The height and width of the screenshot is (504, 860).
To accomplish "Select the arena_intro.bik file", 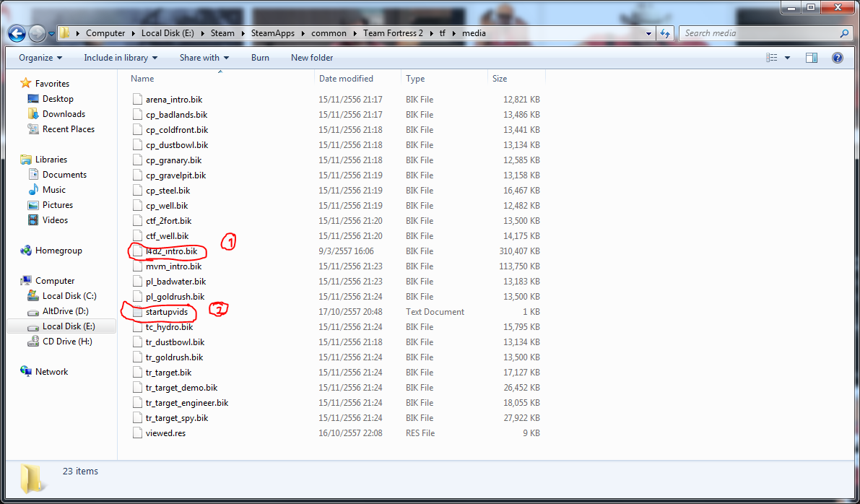I will (x=174, y=99).
